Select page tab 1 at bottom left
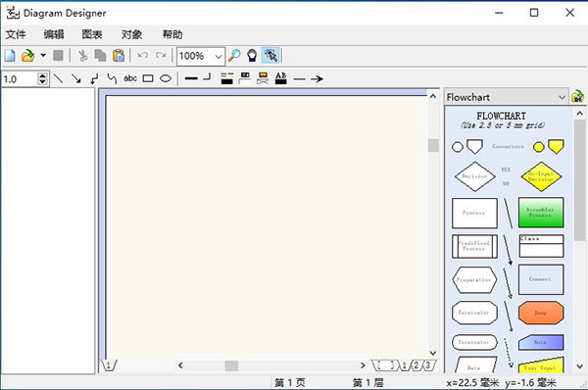This screenshot has width=588, height=390. click(x=109, y=366)
